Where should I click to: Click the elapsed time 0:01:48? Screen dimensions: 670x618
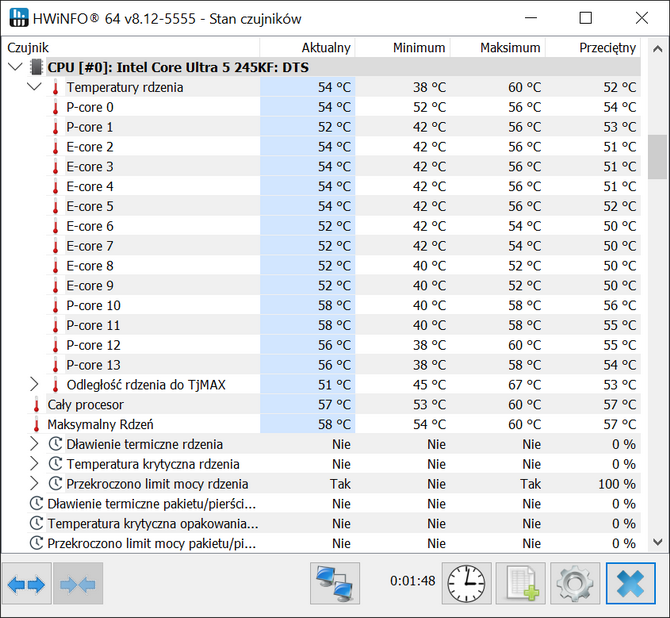tap(412, 580)
